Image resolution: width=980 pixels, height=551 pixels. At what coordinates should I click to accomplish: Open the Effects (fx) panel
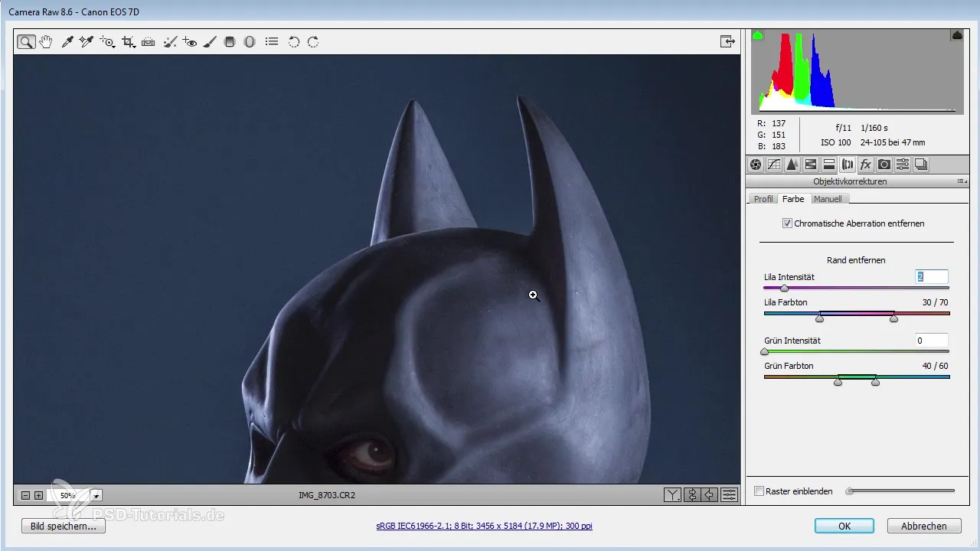tap(866, 165)
